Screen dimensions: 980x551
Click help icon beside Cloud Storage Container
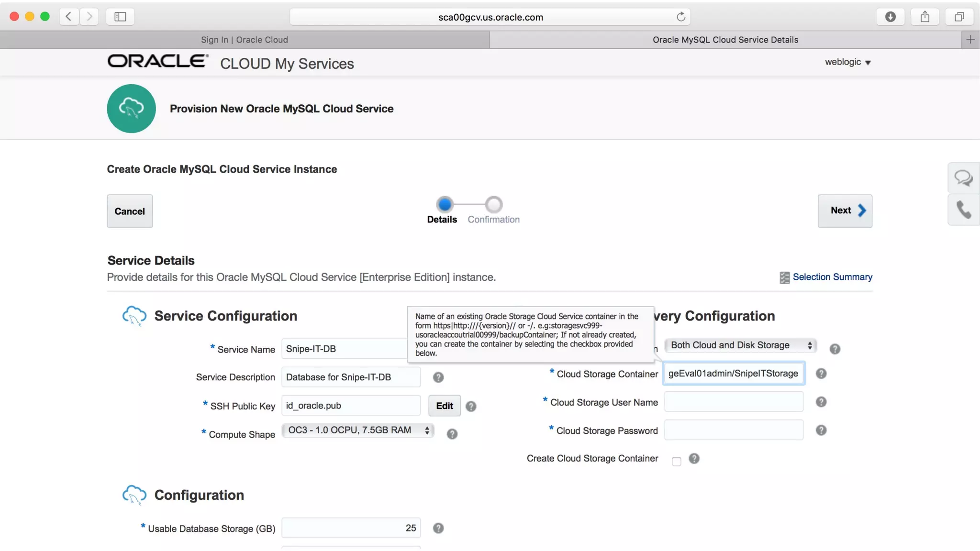(821, 374)
